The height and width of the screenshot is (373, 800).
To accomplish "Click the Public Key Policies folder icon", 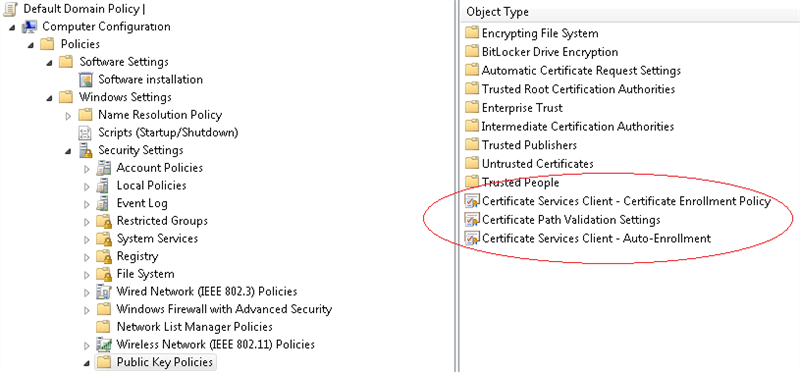I will 104,362.
